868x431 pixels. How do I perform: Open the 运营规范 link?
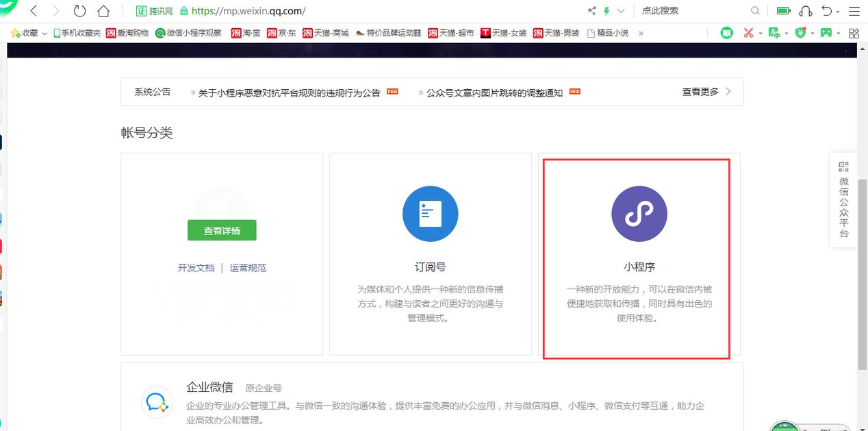click(x=248, y=268)
